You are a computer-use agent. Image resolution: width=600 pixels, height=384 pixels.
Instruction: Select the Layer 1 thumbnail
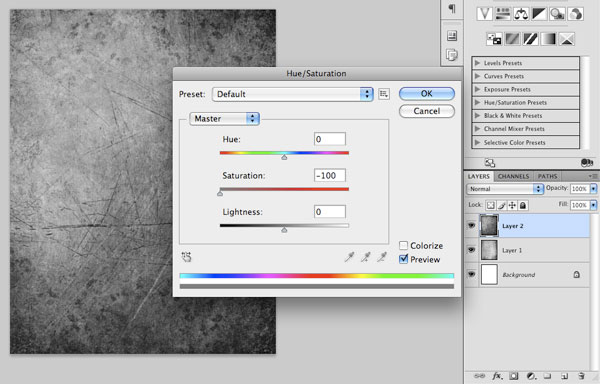tap(489, 250)
